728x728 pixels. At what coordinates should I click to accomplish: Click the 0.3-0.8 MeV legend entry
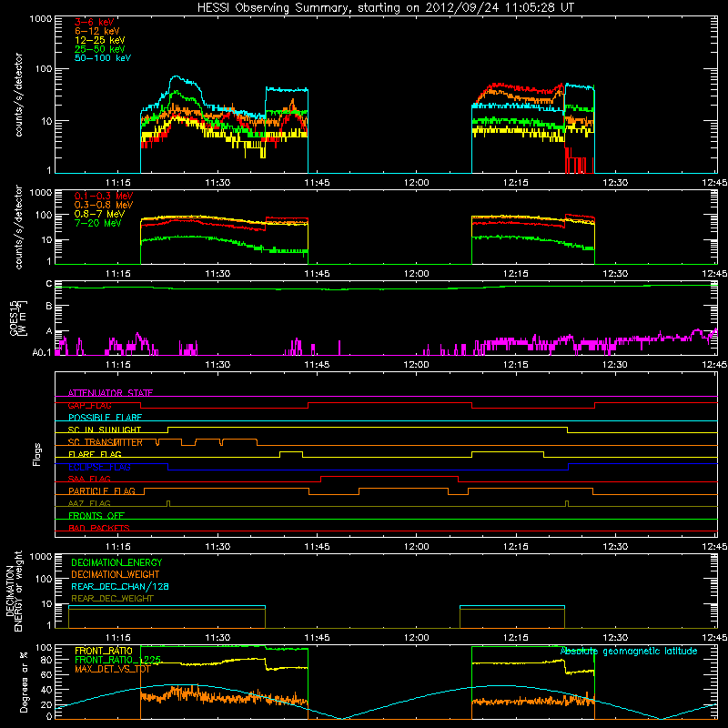pyautogui.click(x=104, y=205)
